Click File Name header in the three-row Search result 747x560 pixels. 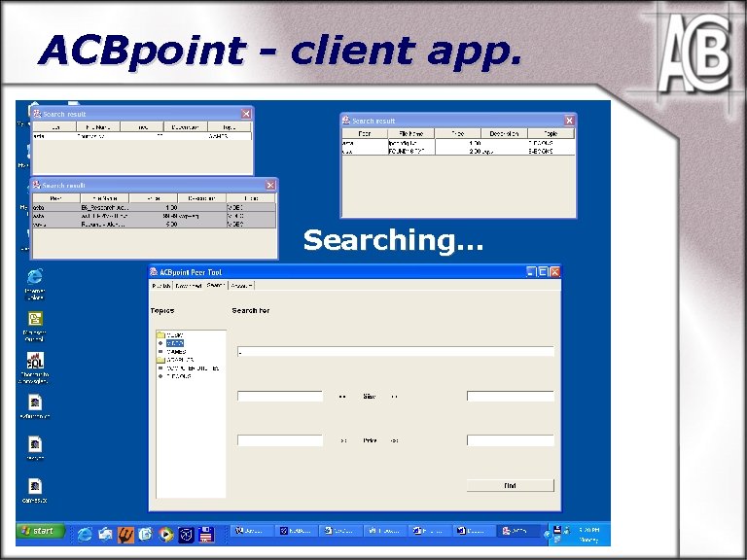point(105,198)
